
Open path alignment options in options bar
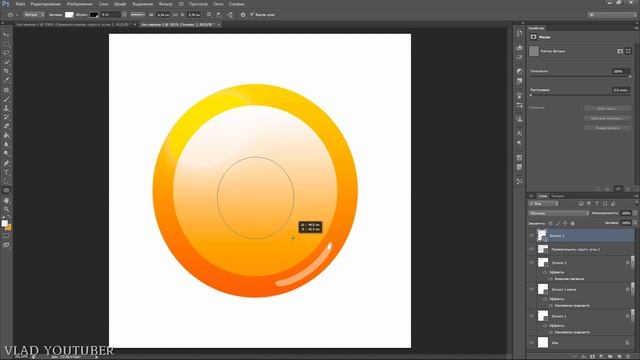219,15
